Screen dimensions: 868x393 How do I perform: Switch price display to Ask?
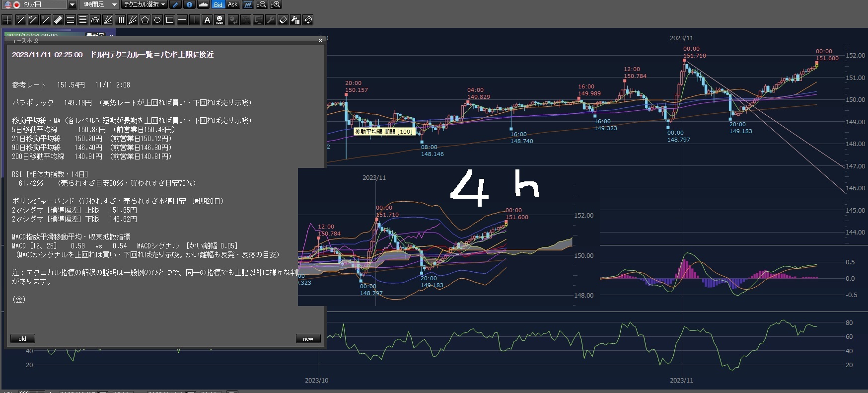[232, 4]
